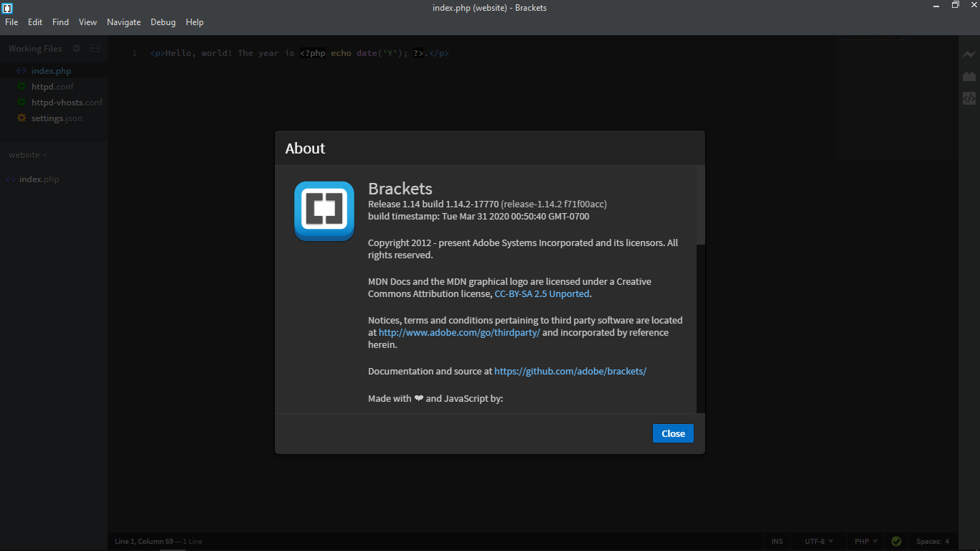Click the indent size value 4

coord(947,542)
